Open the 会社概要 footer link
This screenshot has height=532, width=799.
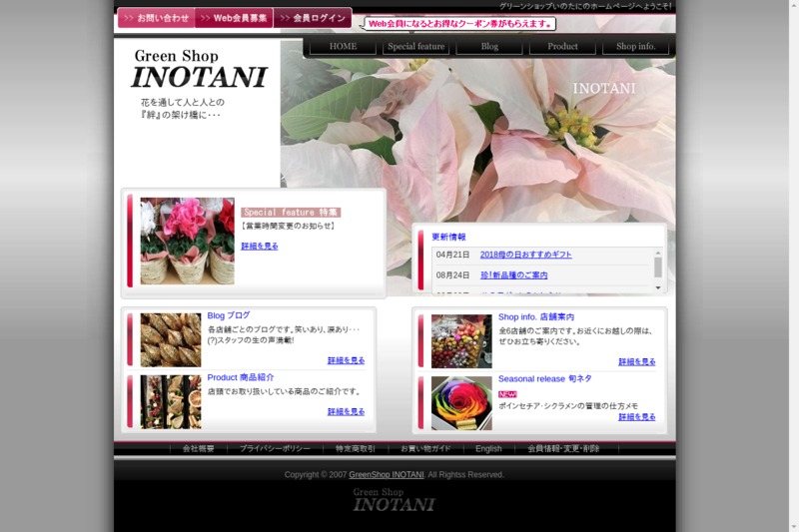[x=198, y=448]
